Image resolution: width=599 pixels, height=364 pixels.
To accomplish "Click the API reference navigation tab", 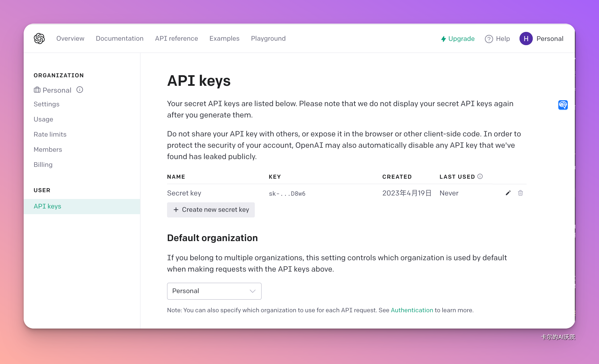I will coord(176,39).
